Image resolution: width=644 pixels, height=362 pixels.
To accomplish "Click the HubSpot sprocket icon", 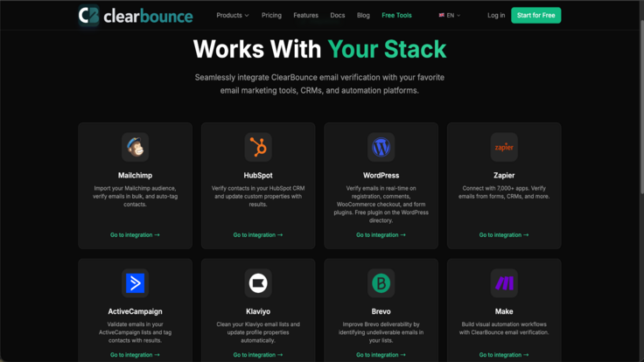I will [258, 147].
